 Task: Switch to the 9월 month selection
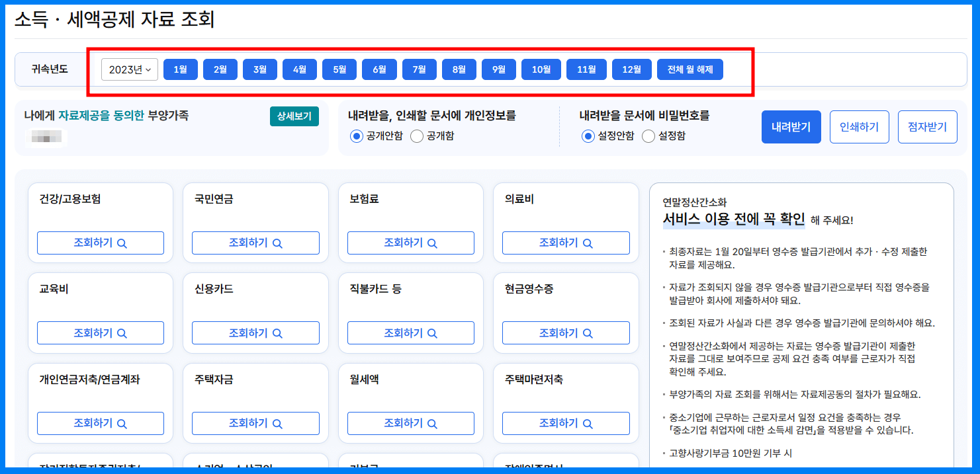point(498,69)
